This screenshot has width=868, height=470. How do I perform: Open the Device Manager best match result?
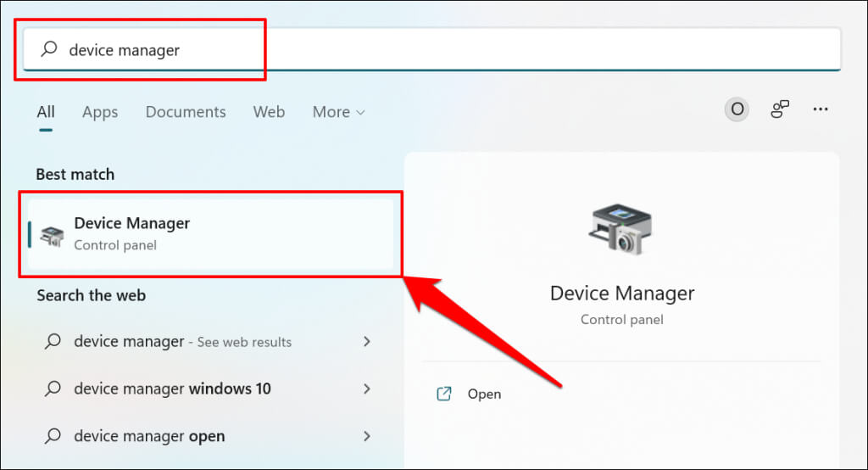[x=210, y=234]
